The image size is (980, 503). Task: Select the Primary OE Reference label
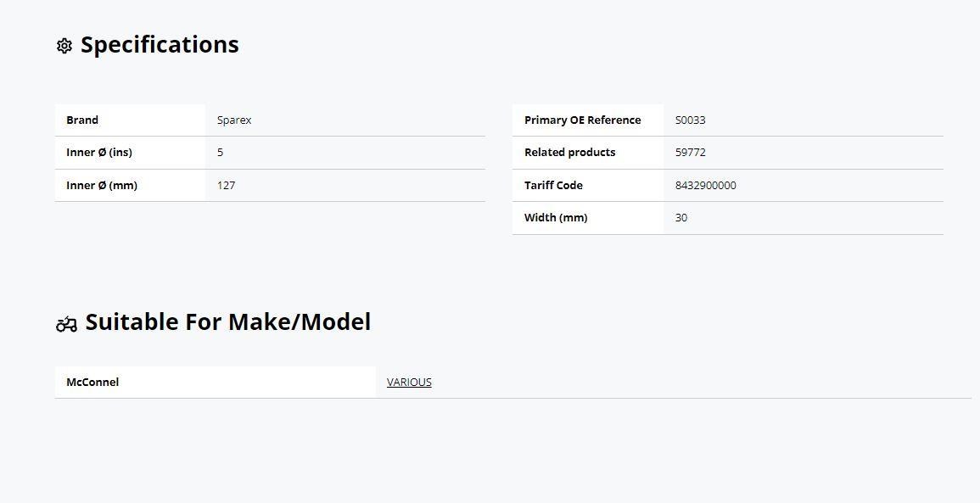tap(583, 120)
